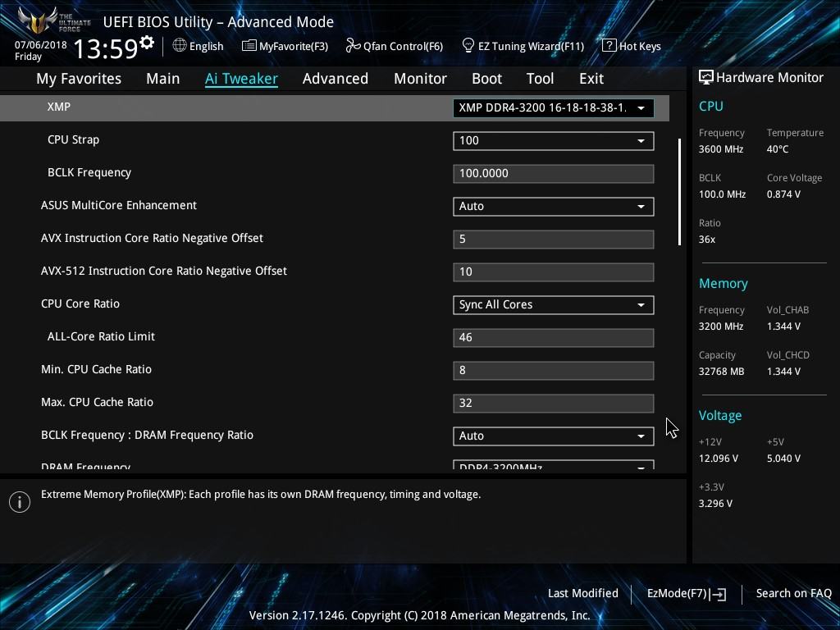
Task: Select ALL-Core Ratio Limit label
Action: click(101, 336)
